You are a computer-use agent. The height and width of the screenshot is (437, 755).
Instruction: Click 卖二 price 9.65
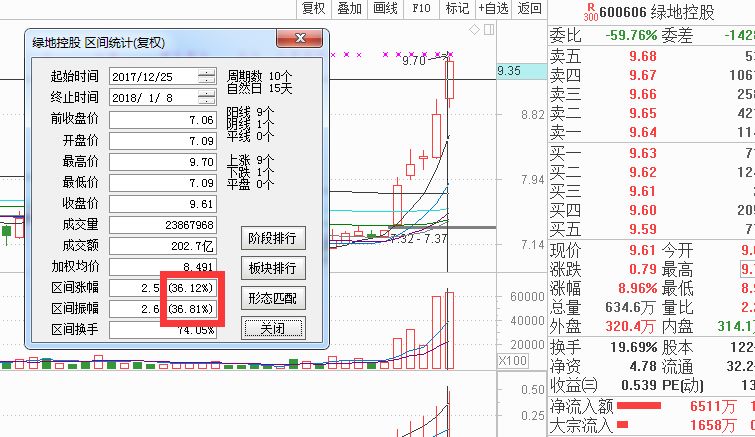point(643,114)
